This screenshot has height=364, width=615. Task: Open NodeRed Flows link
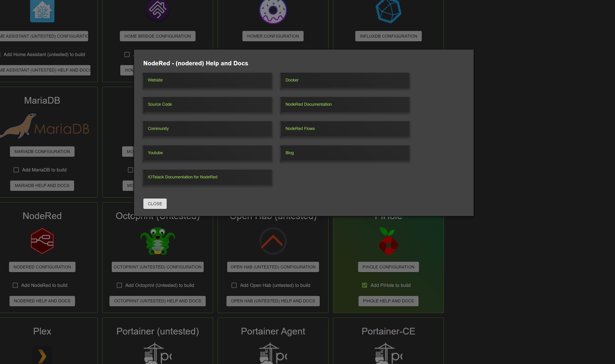point(300,129)
